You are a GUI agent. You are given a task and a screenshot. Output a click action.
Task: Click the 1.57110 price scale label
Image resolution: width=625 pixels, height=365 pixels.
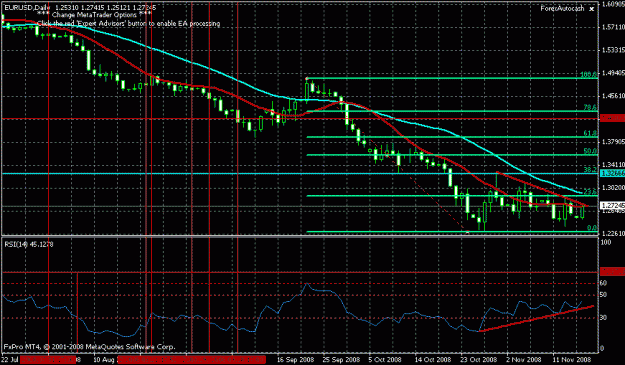click(613, 27)
